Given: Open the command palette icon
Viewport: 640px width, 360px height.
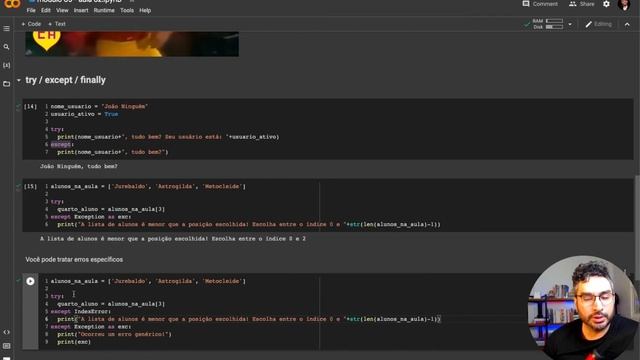Looking at the screenshot, I should (7, 346).
